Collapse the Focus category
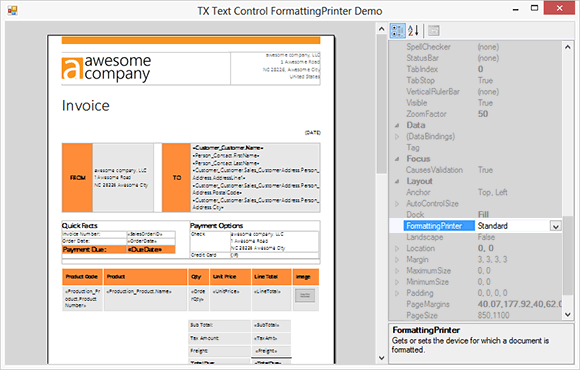580x370 pixels. tap(397, 159)
